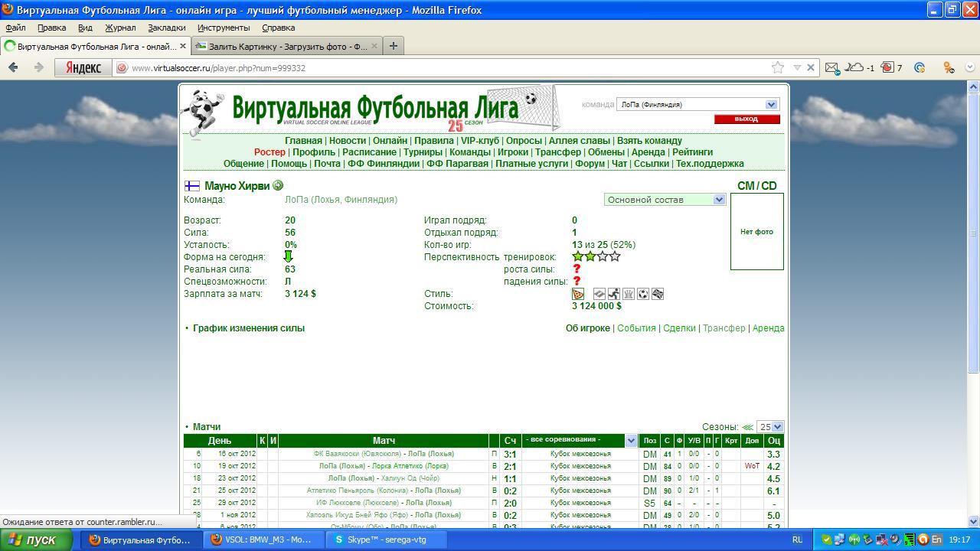Open the команда team selection dropdown

point(697,105)
